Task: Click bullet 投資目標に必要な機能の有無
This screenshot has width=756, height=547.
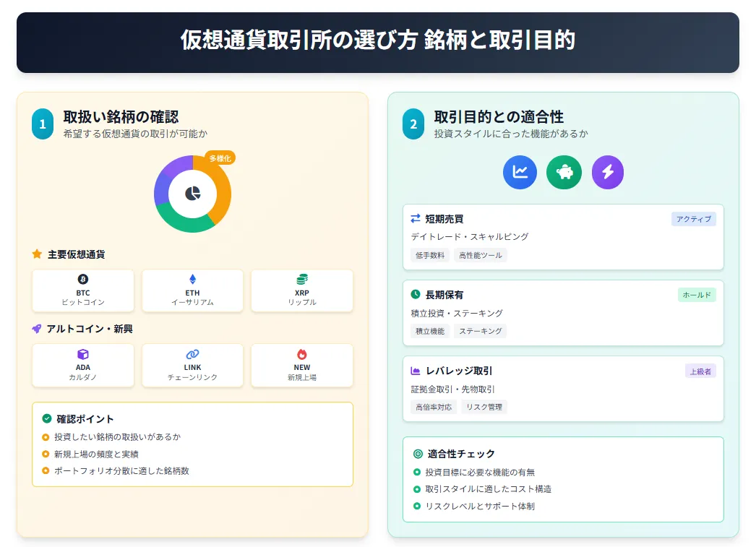Action: click(480, 473)
